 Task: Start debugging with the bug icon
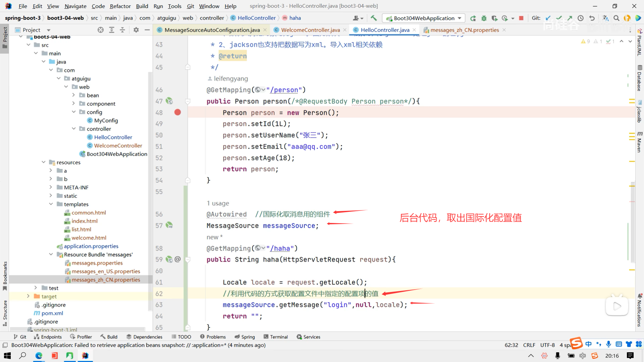click(484, 18)
